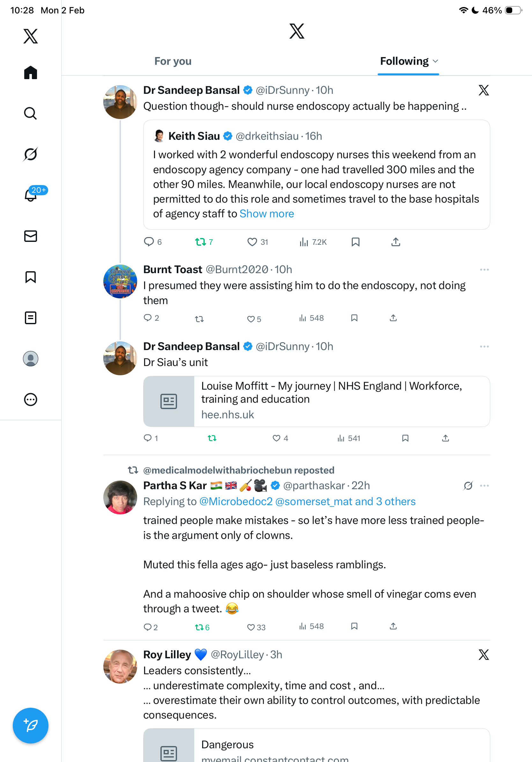Open Bookmarks in the left sidebar
The width and height of the screenshot is (532, 762).
point(31,277)
